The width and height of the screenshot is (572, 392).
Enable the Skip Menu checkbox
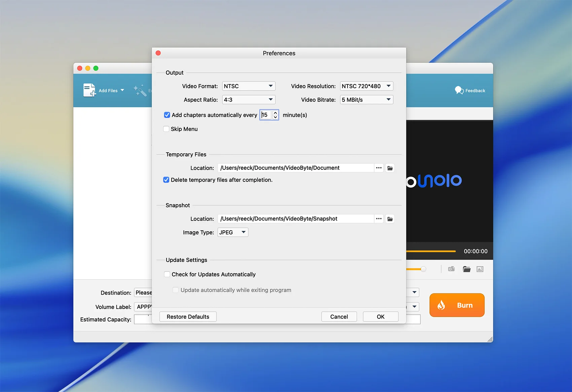(166, 129)
